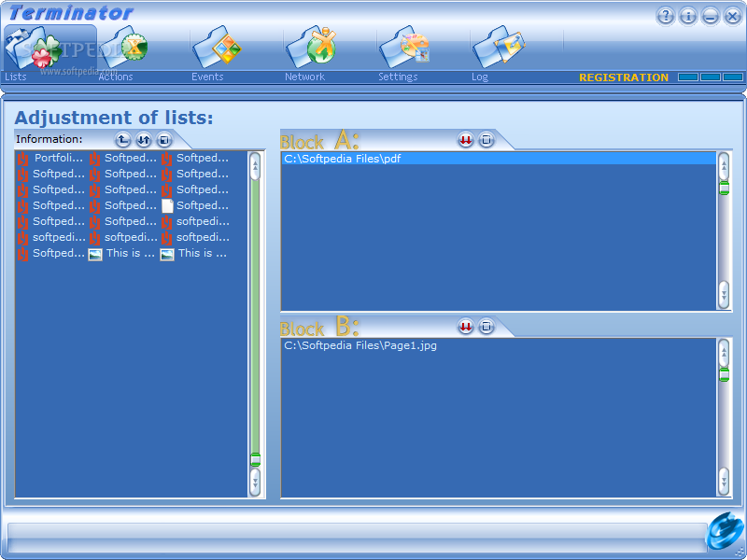Click the blue power globe icon at bottom right
The image size is (747, 560).
(723, 531)
